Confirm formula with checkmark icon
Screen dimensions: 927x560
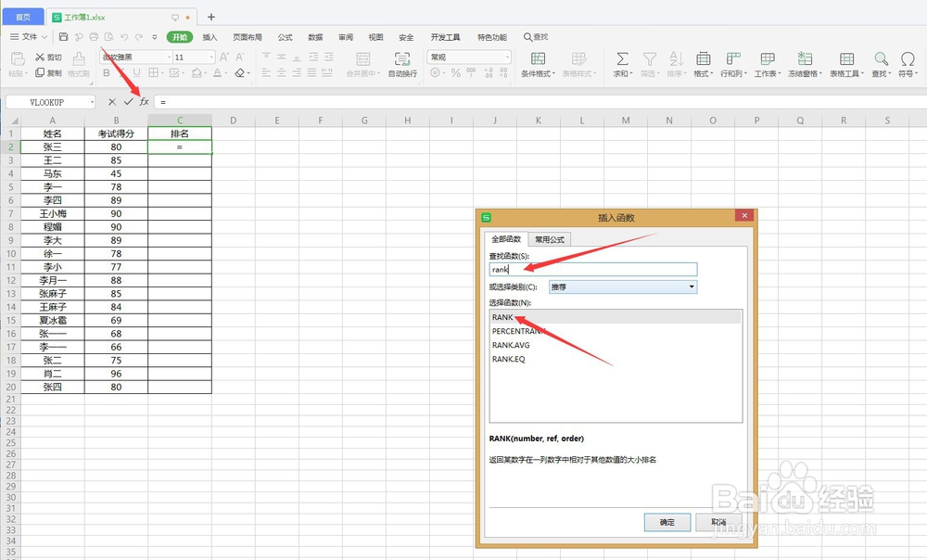click(128, 102)
